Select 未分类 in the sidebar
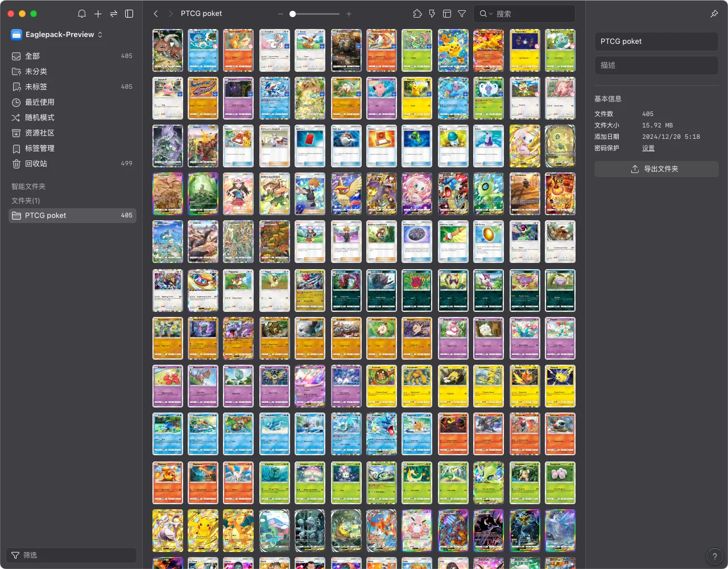 pyautogui.click(x=72, y=71)
